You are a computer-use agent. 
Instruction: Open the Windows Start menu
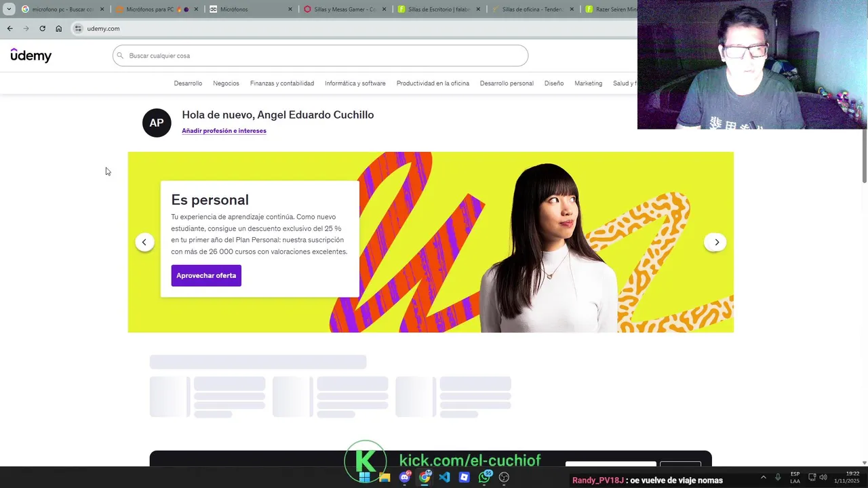pyautogui.click(x=365, y=477)
